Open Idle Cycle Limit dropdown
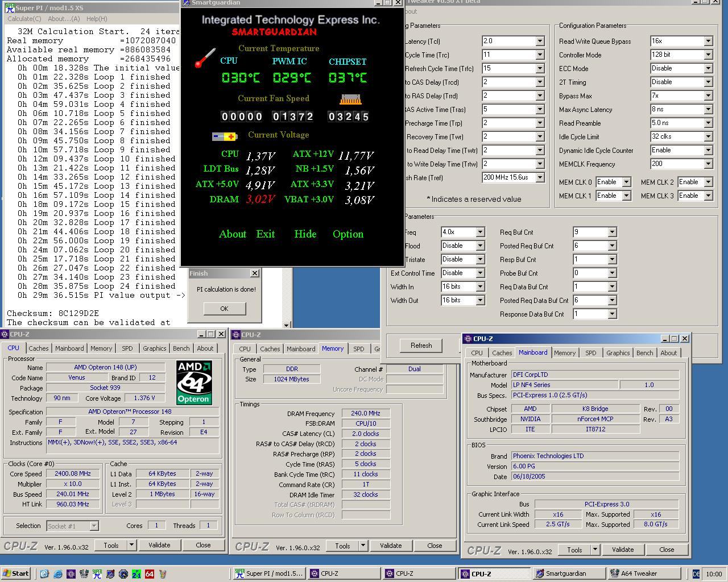 pos(708,136)
